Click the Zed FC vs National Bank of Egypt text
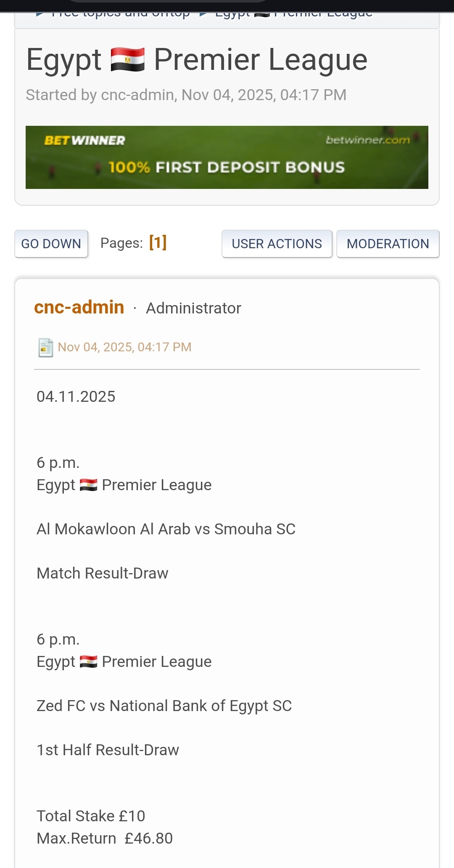 coord(164,706)
